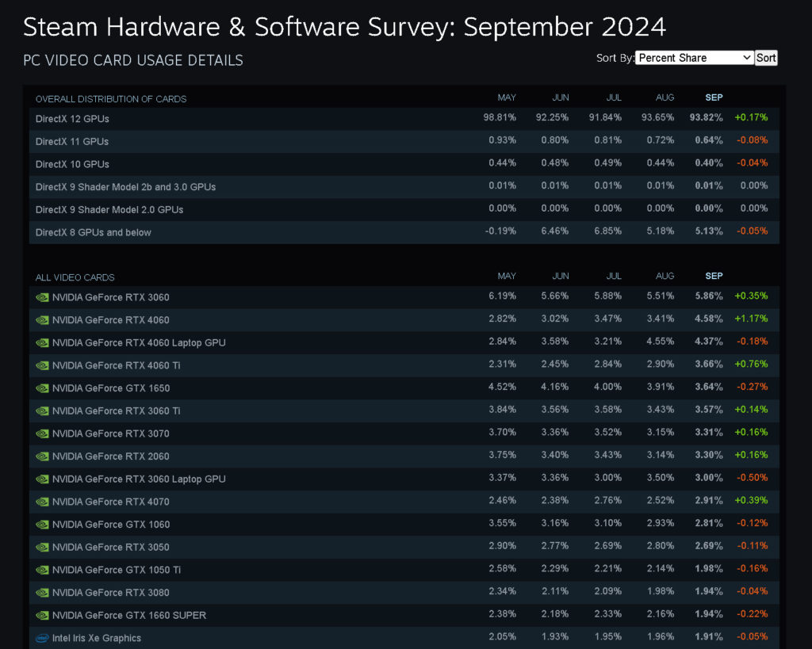Viewport: 812px width, 649px height.
Task: Click NVIDIA GeForce GTX 1050 Ti name
Action: click(x=117, y=571)
